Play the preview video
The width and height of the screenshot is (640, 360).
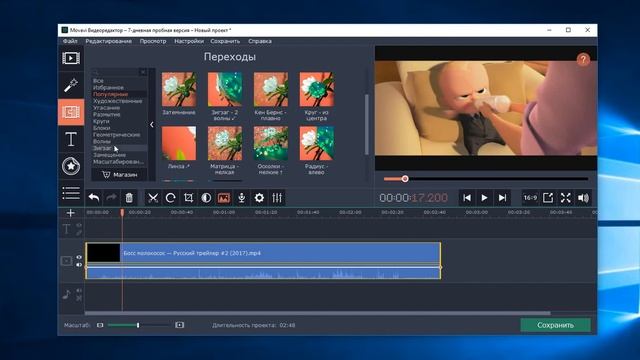point(484,198)
